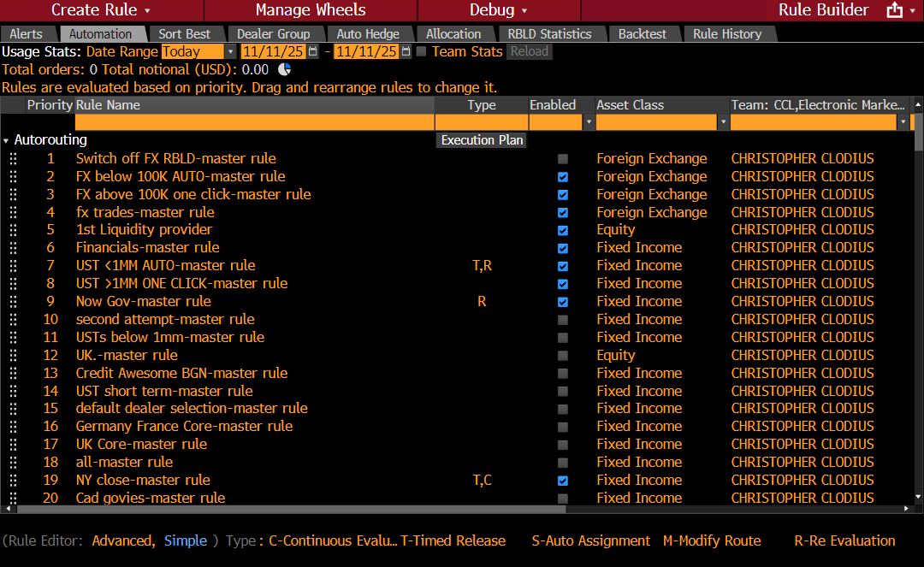The image size is (924, 567).
Task: Click the export icon next to Rule Builder
Action: pos(895,10)
